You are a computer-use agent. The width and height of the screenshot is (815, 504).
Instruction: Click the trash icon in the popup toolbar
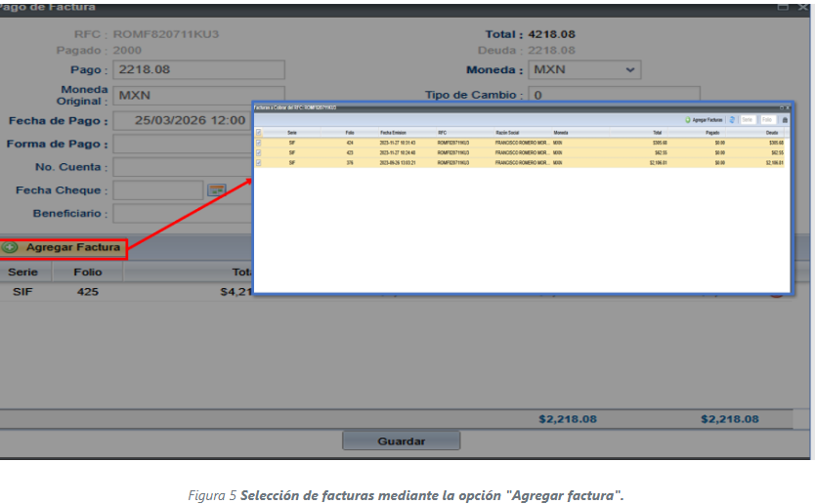point(785,119)
